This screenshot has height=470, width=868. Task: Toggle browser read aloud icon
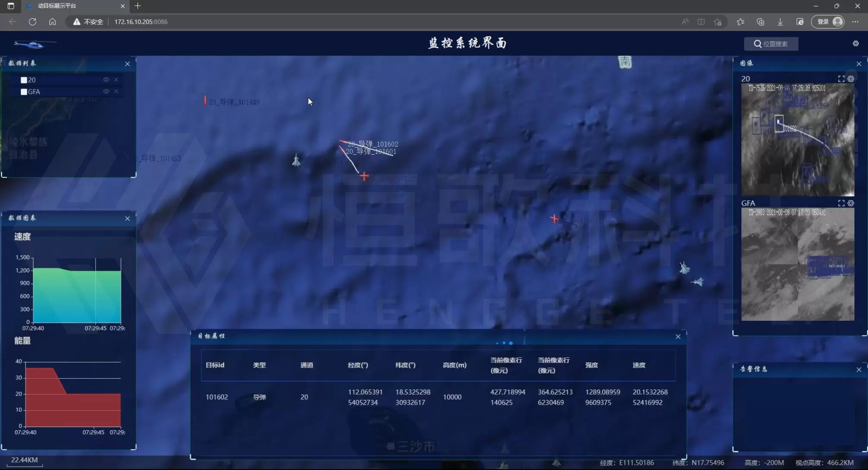pos(685,22)
